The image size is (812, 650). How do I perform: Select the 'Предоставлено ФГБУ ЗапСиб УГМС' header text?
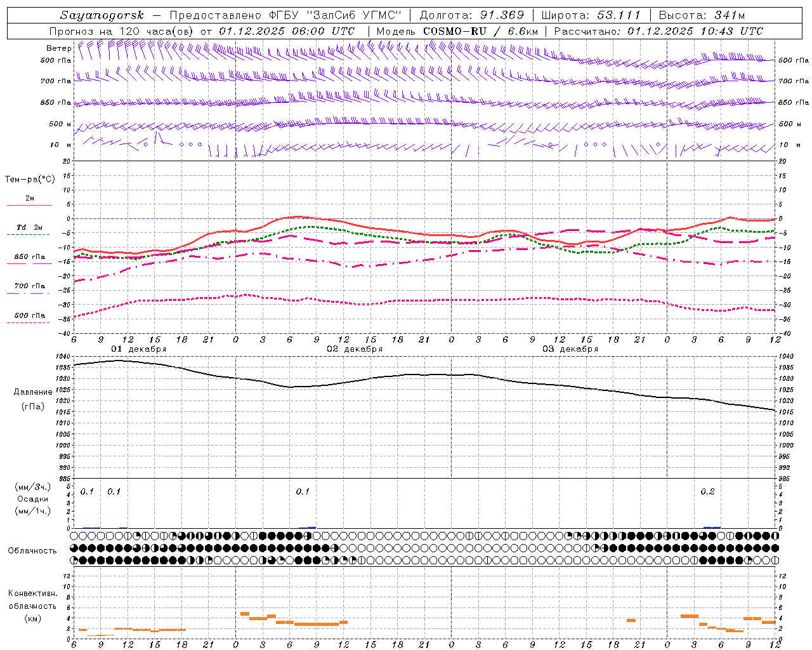pyautogui.click(x=284, y=15)
